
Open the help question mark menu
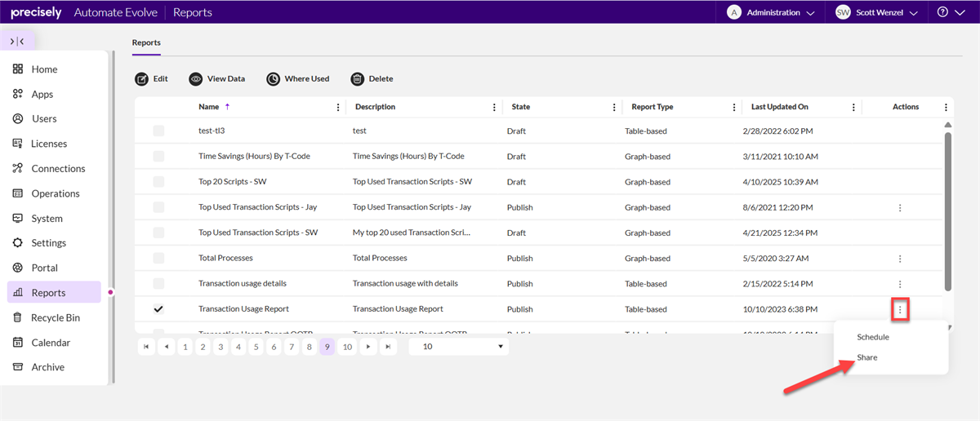948,12
